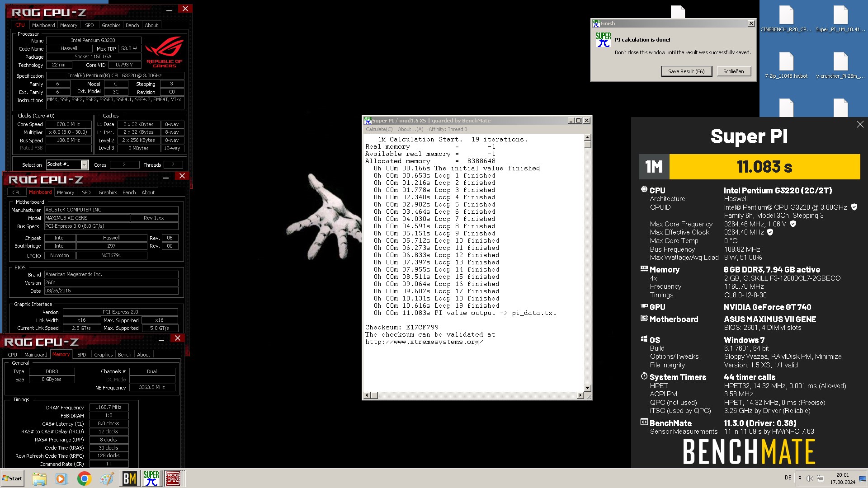
Task: Open Windows Explorer from the taskbar
Action: (x=39, y=479)
